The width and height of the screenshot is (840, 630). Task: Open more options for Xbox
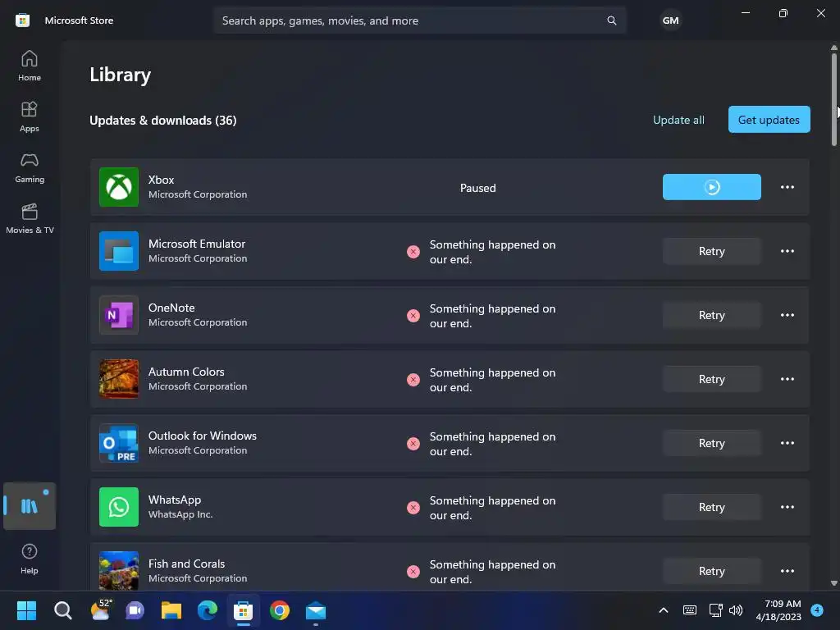[787, 187]
